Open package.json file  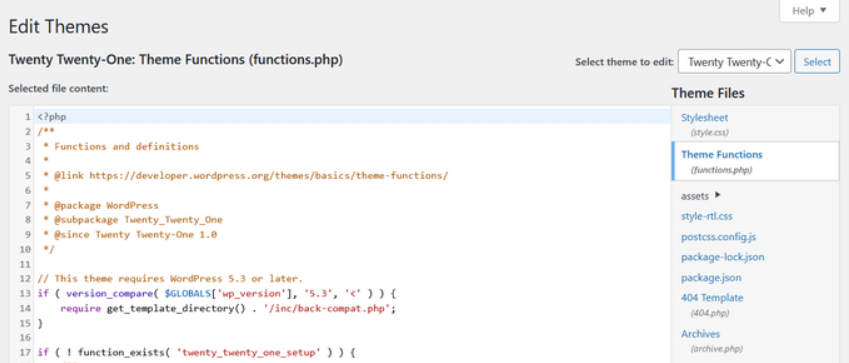711,277
